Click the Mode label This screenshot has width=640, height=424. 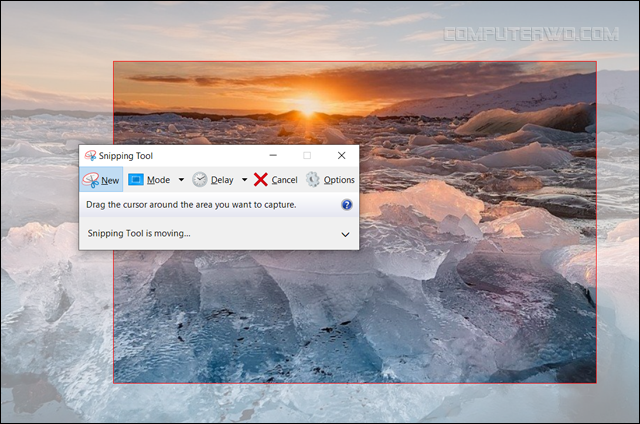click(158, 180)
